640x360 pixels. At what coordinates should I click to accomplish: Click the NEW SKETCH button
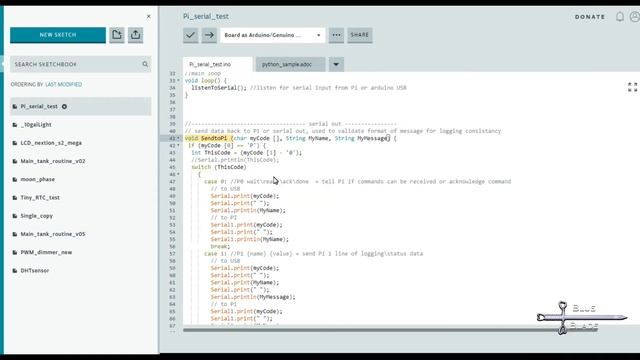pyautogui.click(x=58, y=35)
